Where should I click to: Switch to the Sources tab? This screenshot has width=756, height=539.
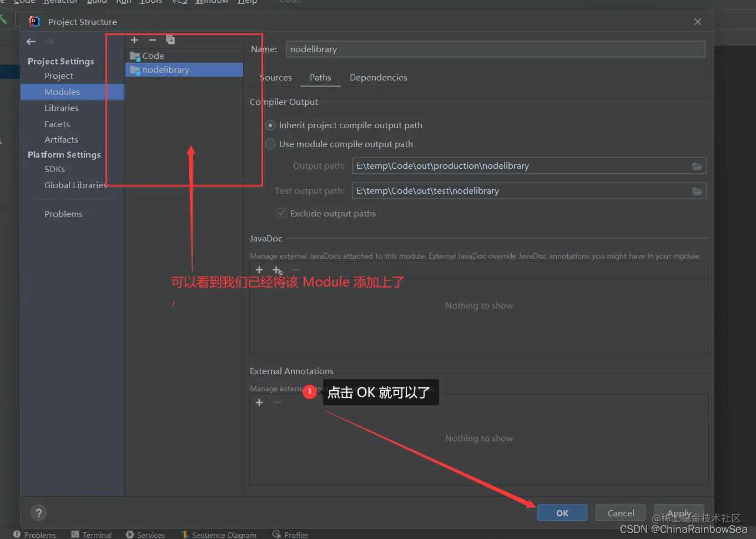click(x=276, y=77)
